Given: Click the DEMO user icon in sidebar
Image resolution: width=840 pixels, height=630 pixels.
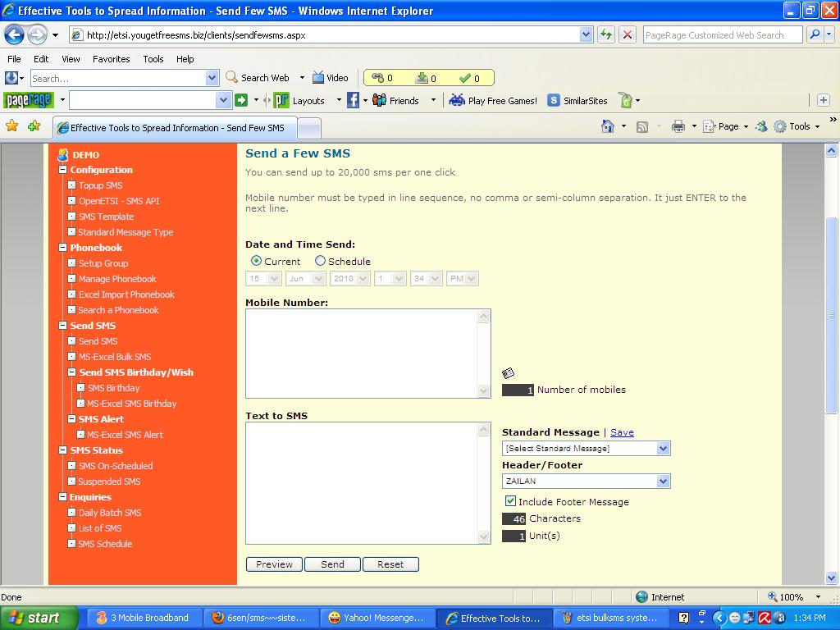Looking at the screenshot, I should [63, 155].
